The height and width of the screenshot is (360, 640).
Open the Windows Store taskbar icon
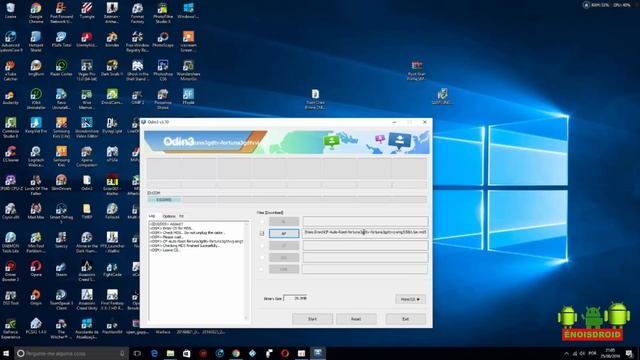click(187, 353)
